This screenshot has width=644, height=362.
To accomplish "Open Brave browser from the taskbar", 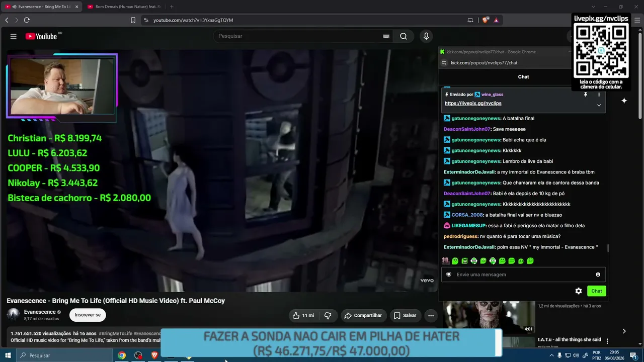I will [x=154, y=355].
